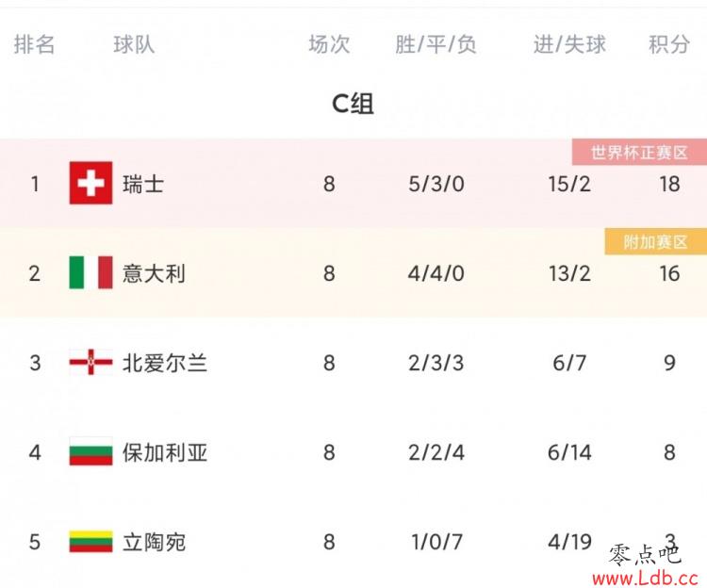Click the Lithuania flag icon
The height and width of the screenshot is (588, 707).
point(90,541)
